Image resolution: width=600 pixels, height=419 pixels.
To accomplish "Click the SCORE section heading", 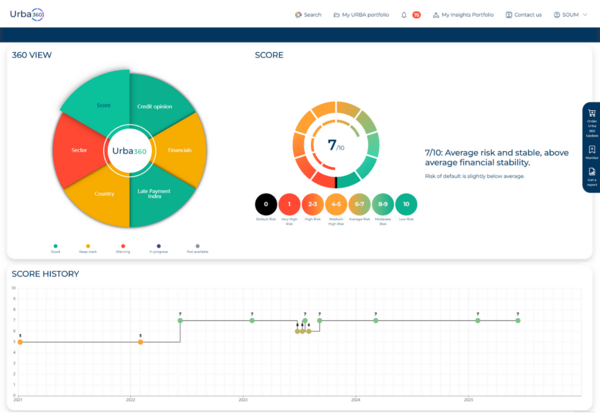I will (269, 55).
